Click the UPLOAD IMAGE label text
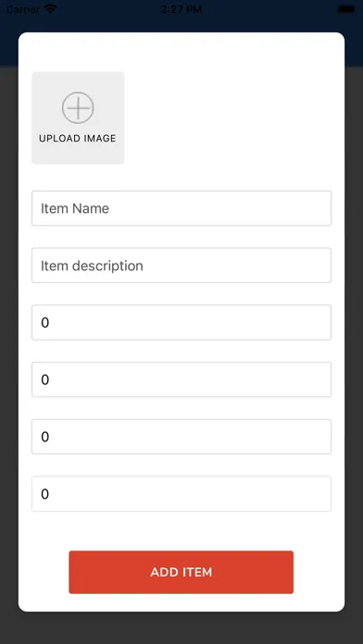The image size is (363, 644). [78, 139]
